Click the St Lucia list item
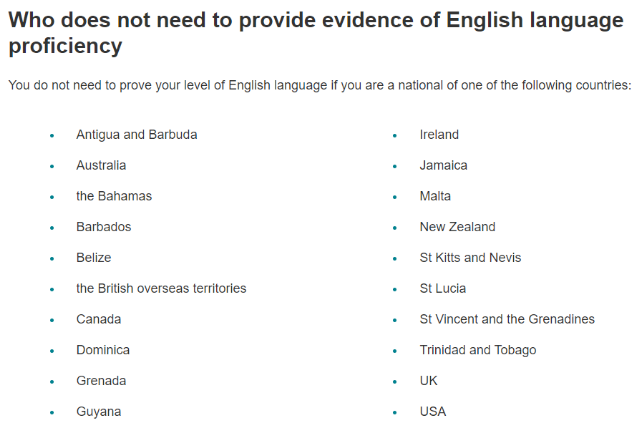Screen dimensions: 640x429 point(443,288)
